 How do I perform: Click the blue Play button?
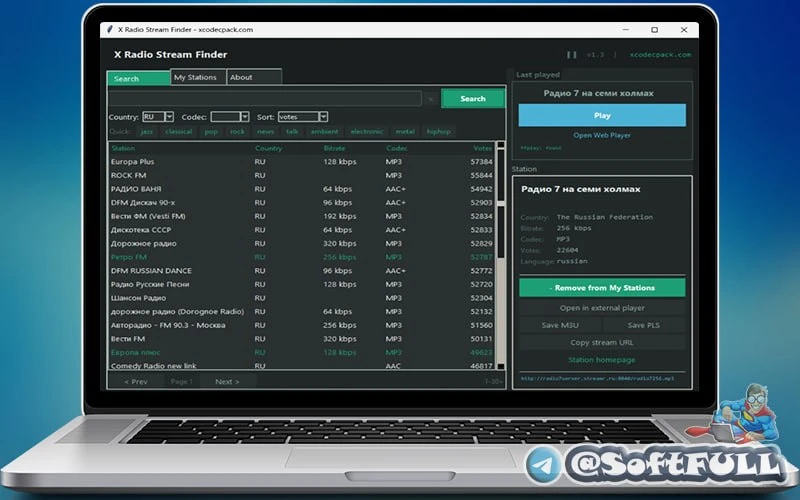(x=602, y=115)
